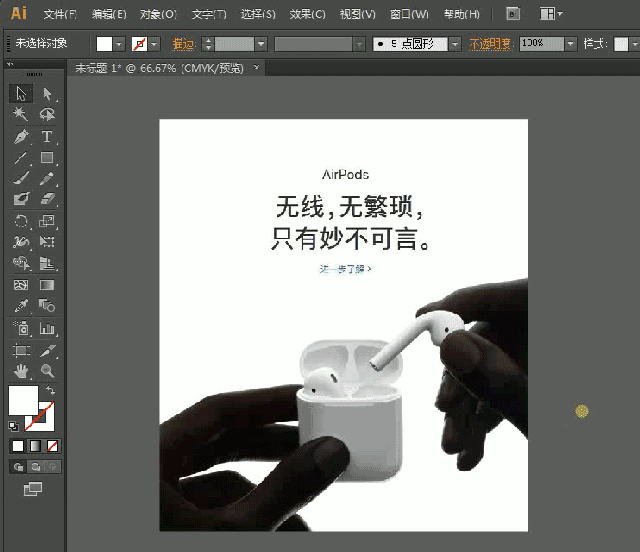Viewport: 640px width, 552px height.
Task: Open 帮助(H) menu
Action: [x=462, y=14]
